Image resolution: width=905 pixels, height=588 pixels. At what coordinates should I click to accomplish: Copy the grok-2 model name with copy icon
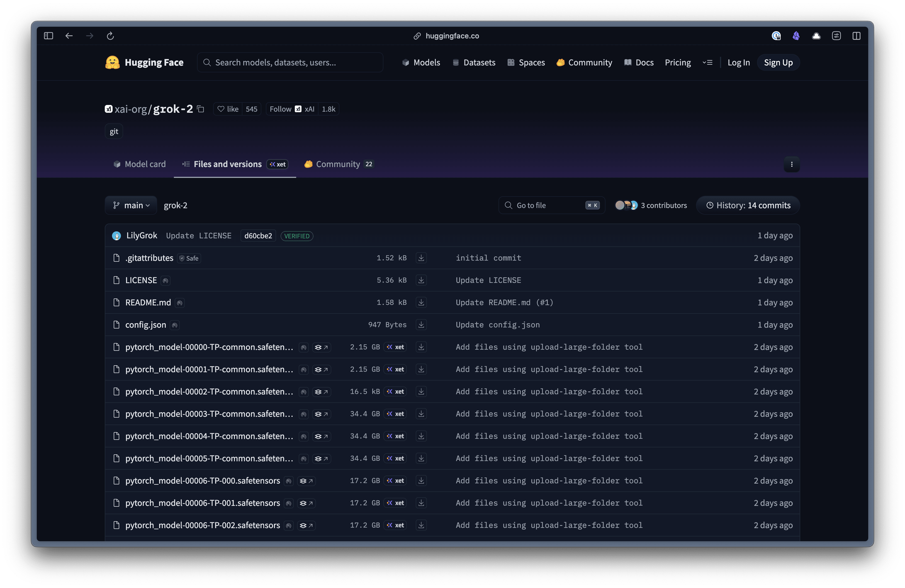tap(201, 109)
